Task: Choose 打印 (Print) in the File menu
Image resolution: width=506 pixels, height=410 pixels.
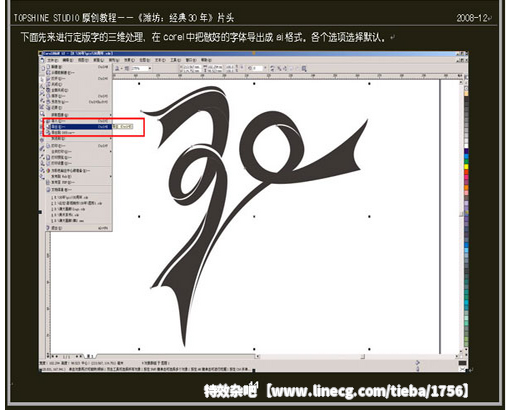Action: point(78,146)
